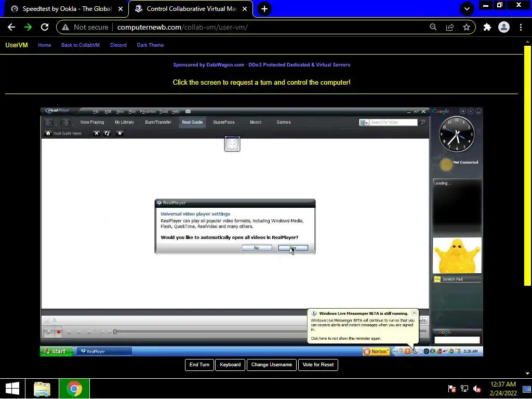Viewport: 532px width, 399px height.
Task: Click RealPlayer taskbar button
Action: [x=104, y=352]
